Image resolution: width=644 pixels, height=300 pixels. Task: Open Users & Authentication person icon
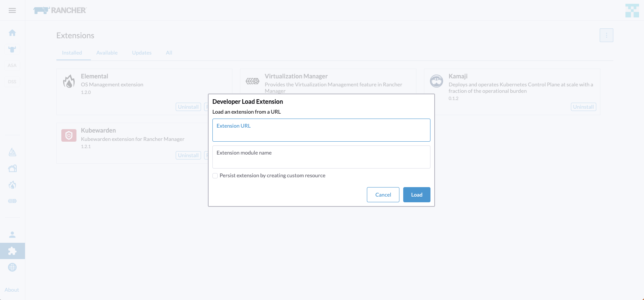tap(12, 234)
